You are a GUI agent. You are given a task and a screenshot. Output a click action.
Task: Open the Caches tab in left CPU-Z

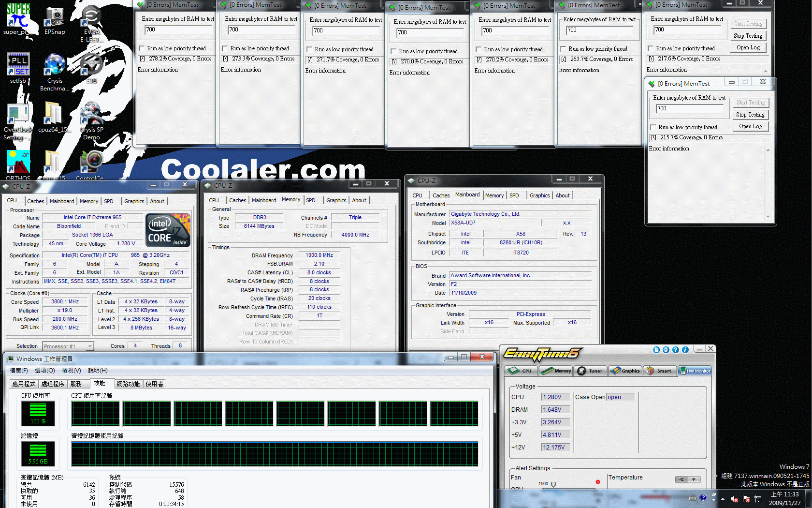click(x=36, y=201)
